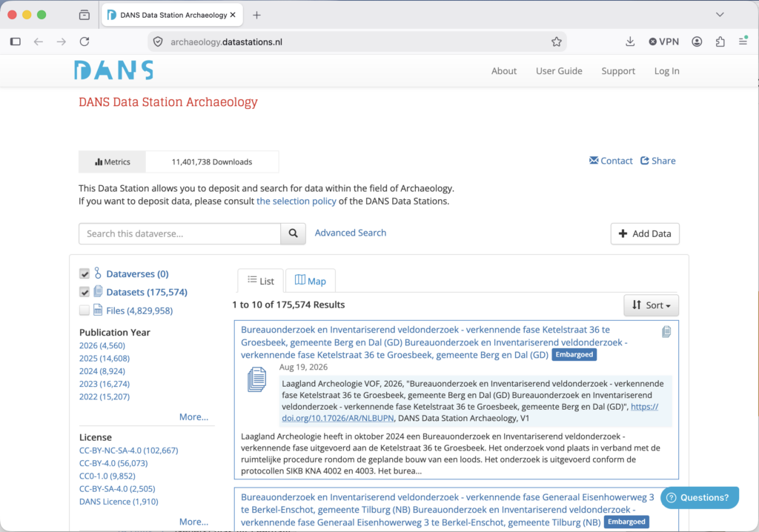Follow the selection policy link
The width and height of the screenshot is (759, 532).
(296, 201)
